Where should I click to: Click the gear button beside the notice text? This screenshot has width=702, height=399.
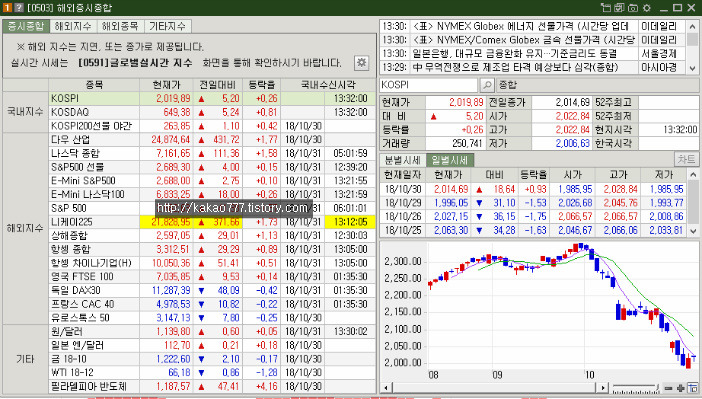click(361, 63)
